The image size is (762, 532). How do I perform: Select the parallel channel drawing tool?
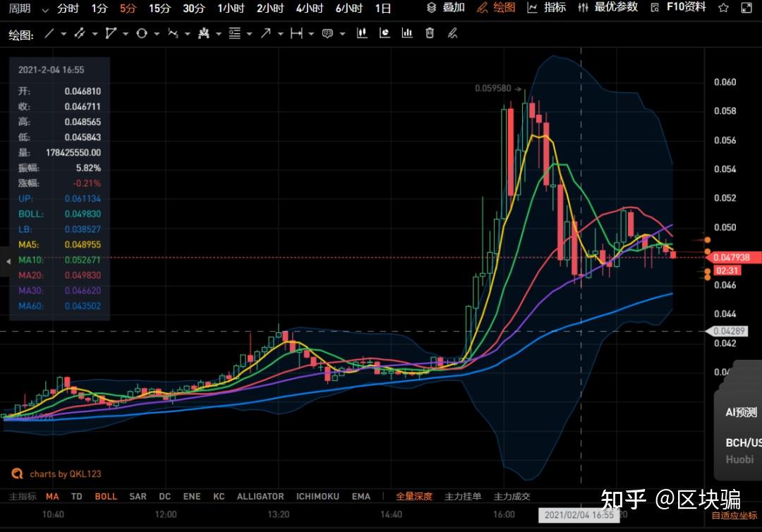(80, 34)
